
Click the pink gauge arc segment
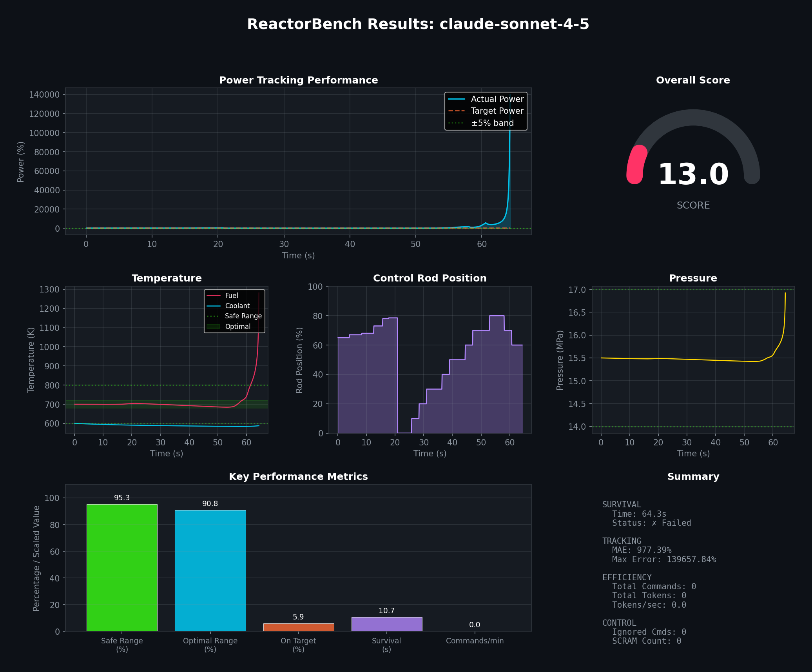(x=636, y=164)
